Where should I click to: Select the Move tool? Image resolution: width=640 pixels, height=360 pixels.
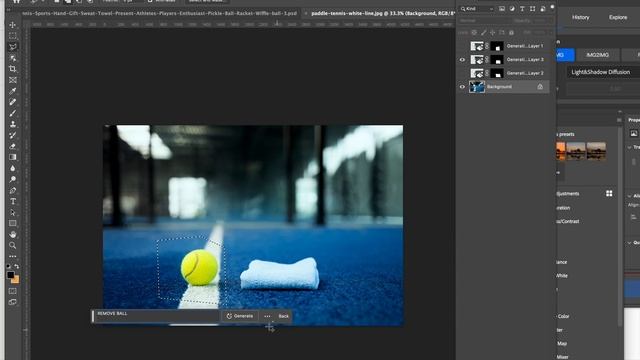pos(13,25)
